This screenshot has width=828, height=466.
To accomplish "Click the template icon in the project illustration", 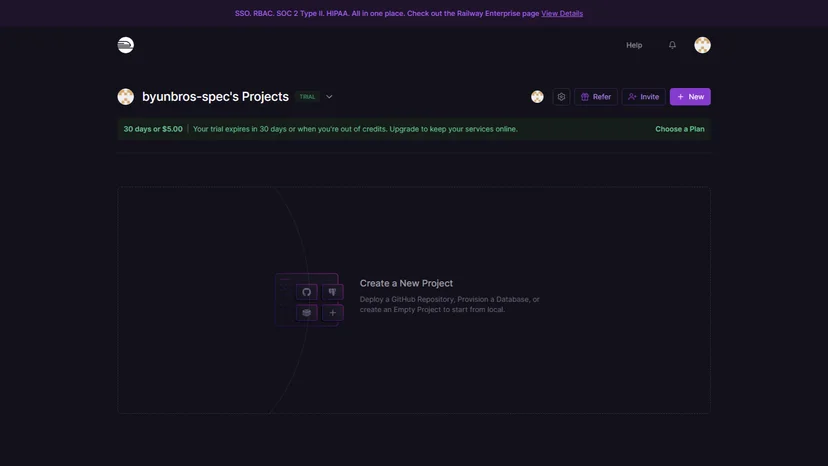I will [333, 292].
